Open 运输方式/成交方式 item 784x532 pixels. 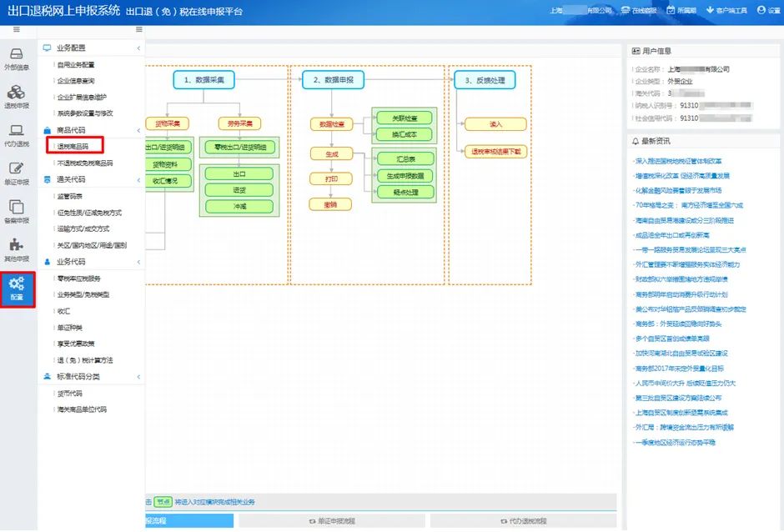(83, 228)
